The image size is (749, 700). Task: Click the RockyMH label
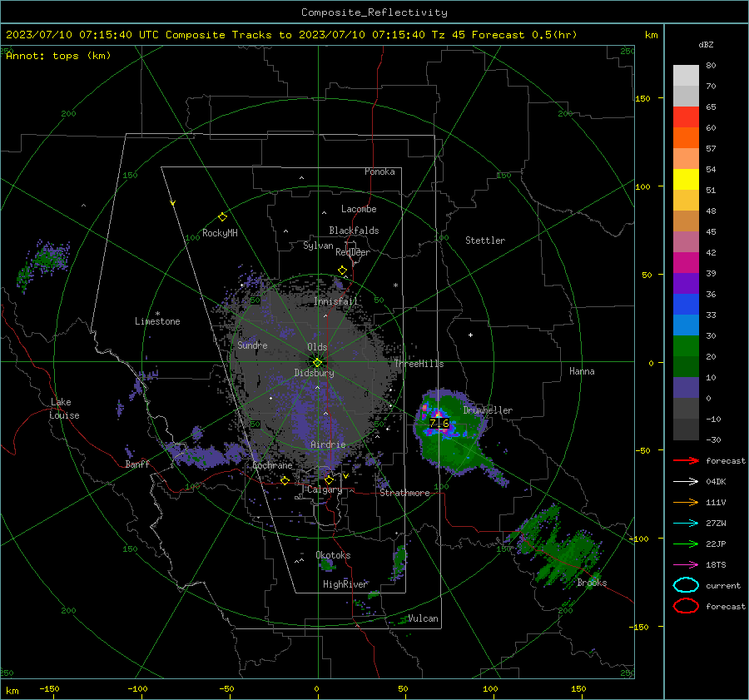pyautogui.click(x=220, y=233)
